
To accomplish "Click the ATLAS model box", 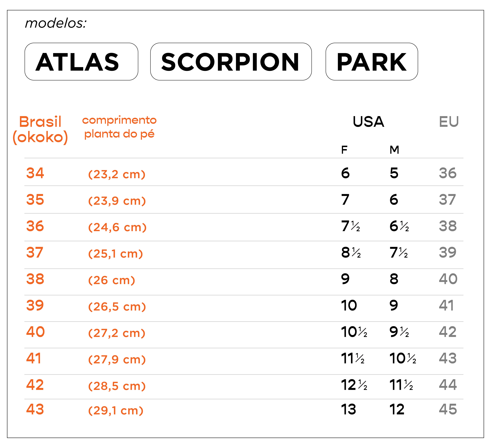I will click(81, 62).
